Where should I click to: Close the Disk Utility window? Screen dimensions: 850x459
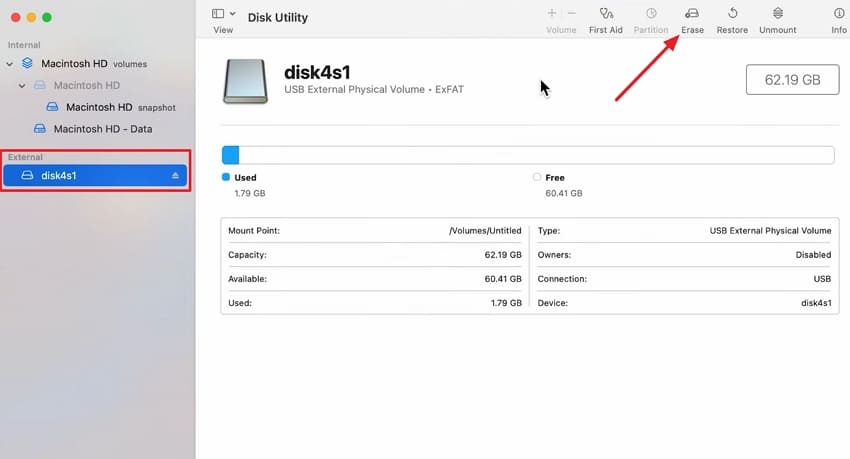16,17
